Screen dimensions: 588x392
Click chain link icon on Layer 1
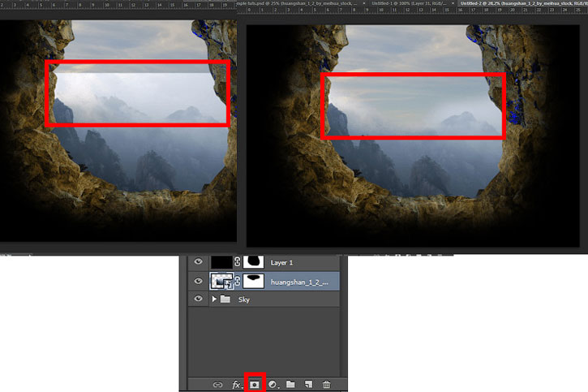tap(238, 261)
